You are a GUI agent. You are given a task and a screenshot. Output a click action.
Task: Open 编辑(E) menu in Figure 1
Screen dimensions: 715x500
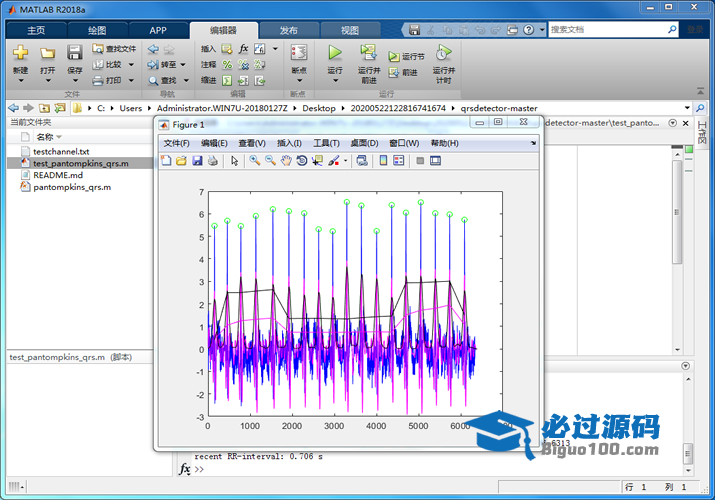pyautogui.click(x=214, y=143)
